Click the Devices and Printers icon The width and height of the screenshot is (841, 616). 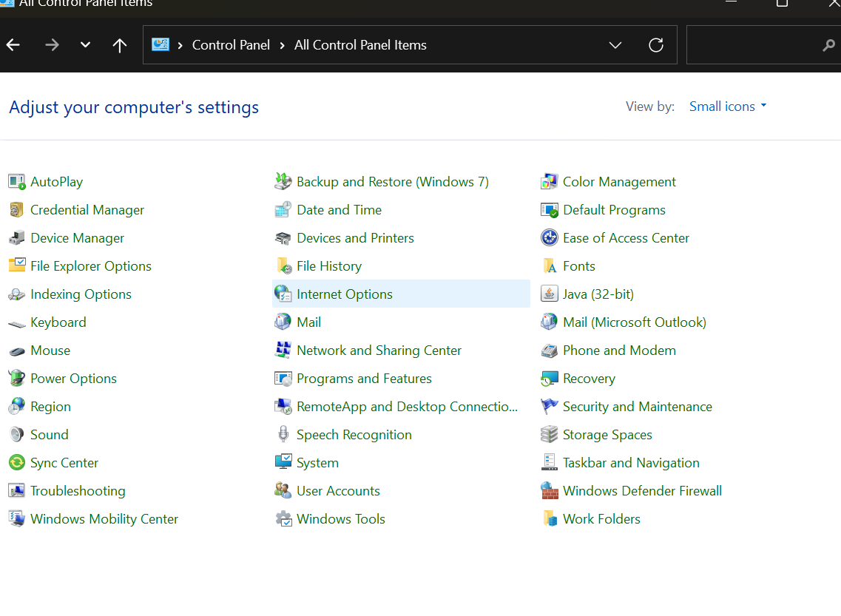click(283, 238)
